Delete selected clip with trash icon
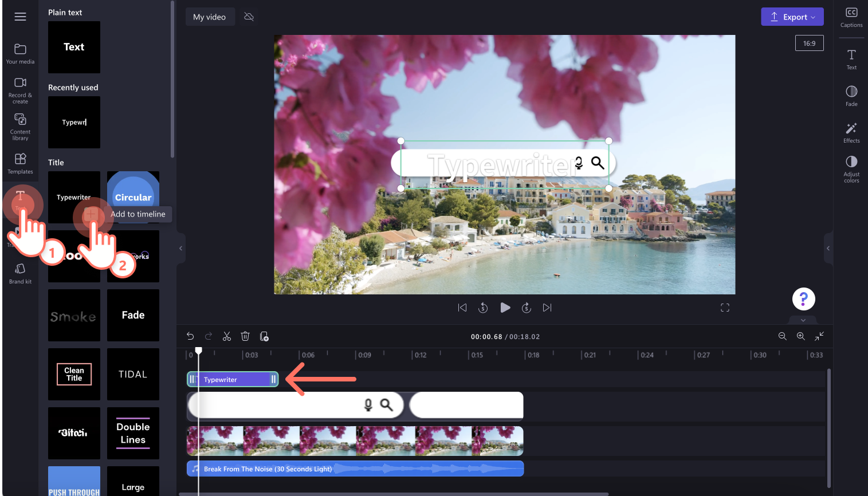The image size is (868, 496). 245,336
